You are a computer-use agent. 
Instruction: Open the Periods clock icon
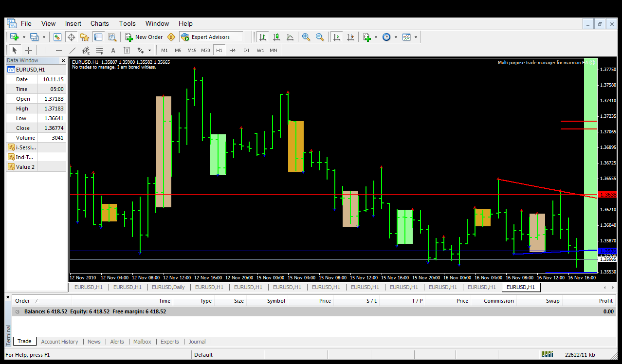coord(386,37)
